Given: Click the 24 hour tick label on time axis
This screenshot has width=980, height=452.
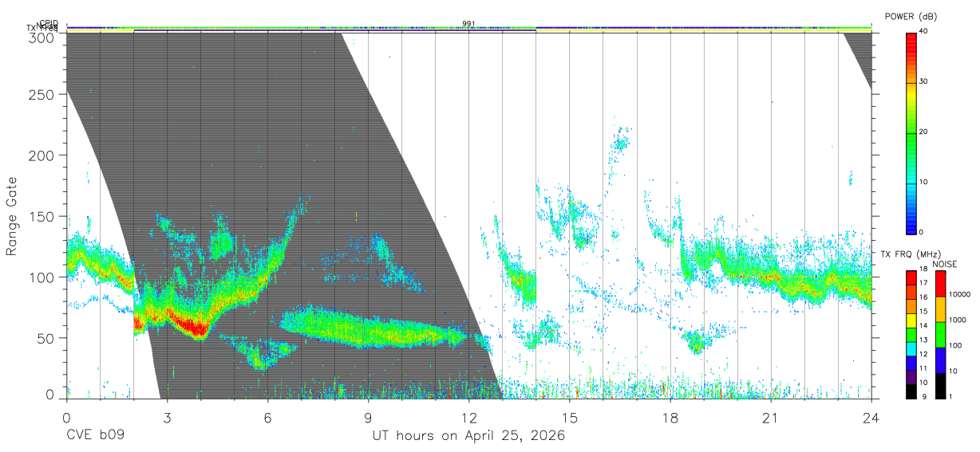Looking at the screenshot, I should click(x=871, y=419).
